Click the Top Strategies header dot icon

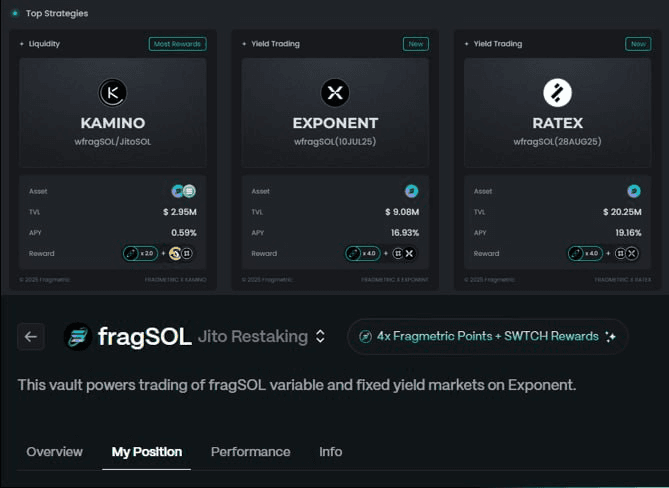coord(15,13)
